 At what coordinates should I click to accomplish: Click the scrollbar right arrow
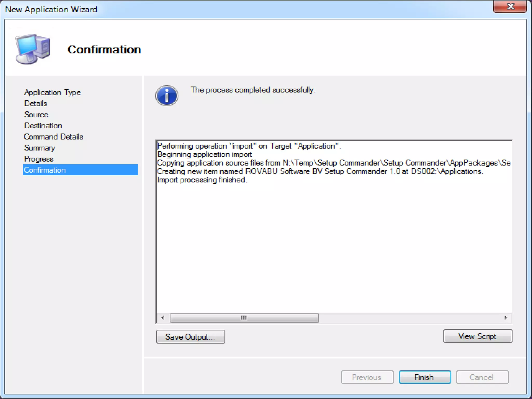506,318
